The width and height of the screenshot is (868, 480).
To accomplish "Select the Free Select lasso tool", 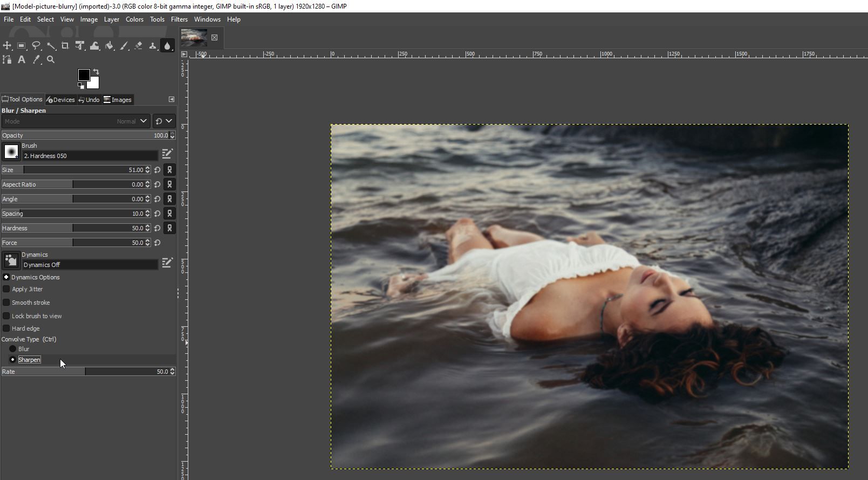I will click(x=36, y=46).
